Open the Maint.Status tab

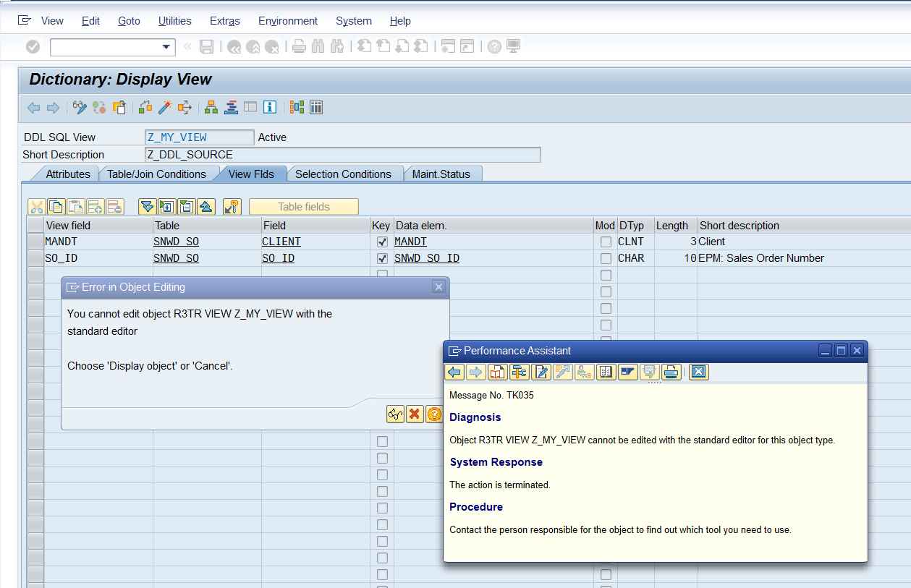[x=441, y=174]
